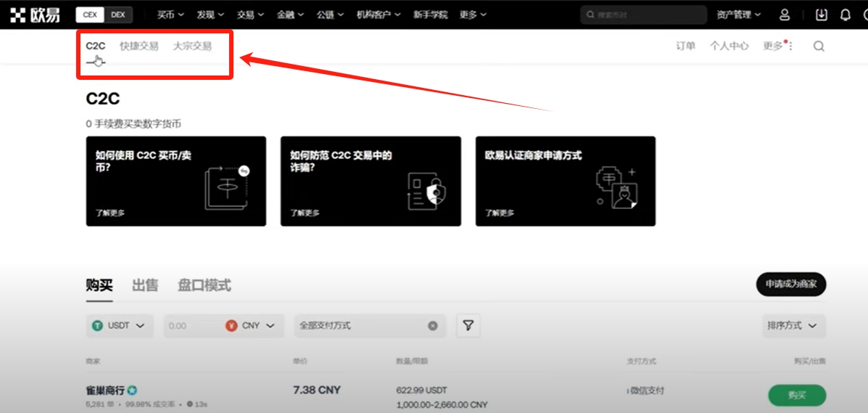Open the 如何防范 C2C 交易中的诈骗 card
The height and width of the screenshot is (413, 868).
coord(371,181)
